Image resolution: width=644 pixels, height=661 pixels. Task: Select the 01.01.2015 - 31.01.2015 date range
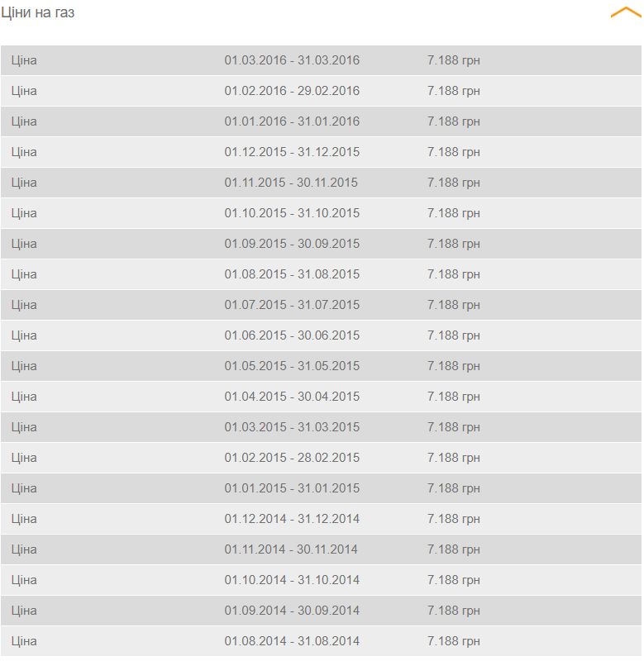[292, 488]
